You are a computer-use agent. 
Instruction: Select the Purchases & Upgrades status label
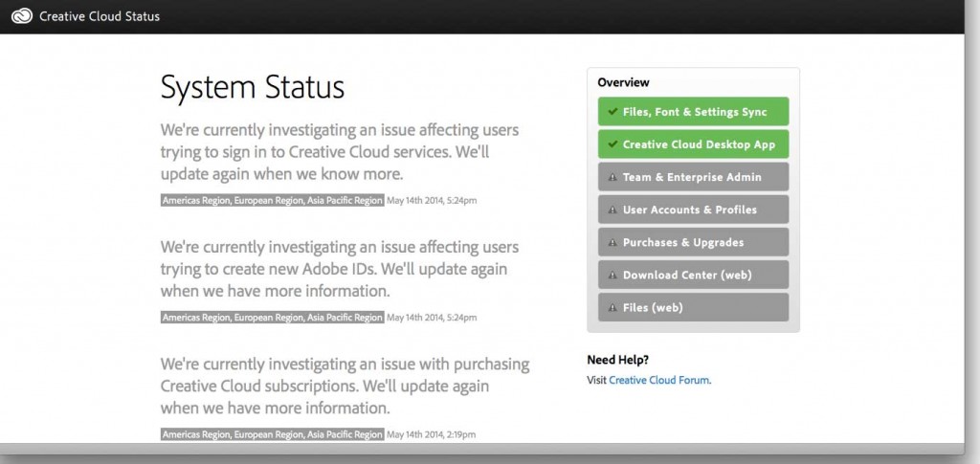pyautogui.click(x=682, y=242)
